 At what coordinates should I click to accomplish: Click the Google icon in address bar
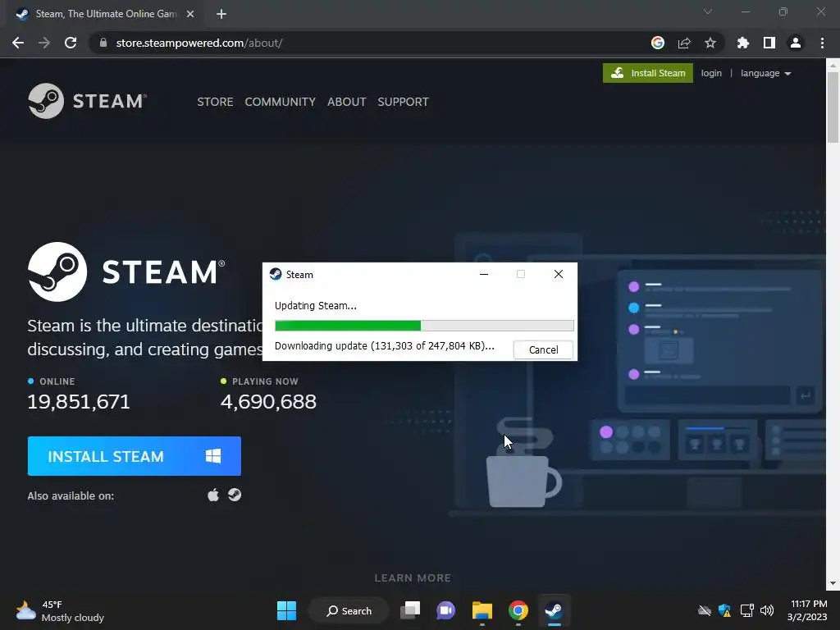pos(658,43)
